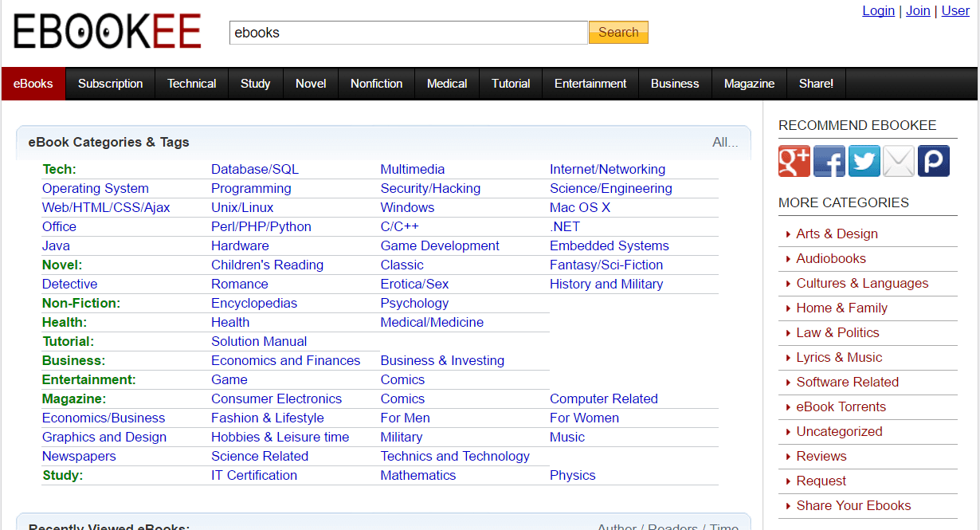Screen dimensions: 980x530
Task: Open the Login link
Action: pyautogui.click(x=878, y=10)
